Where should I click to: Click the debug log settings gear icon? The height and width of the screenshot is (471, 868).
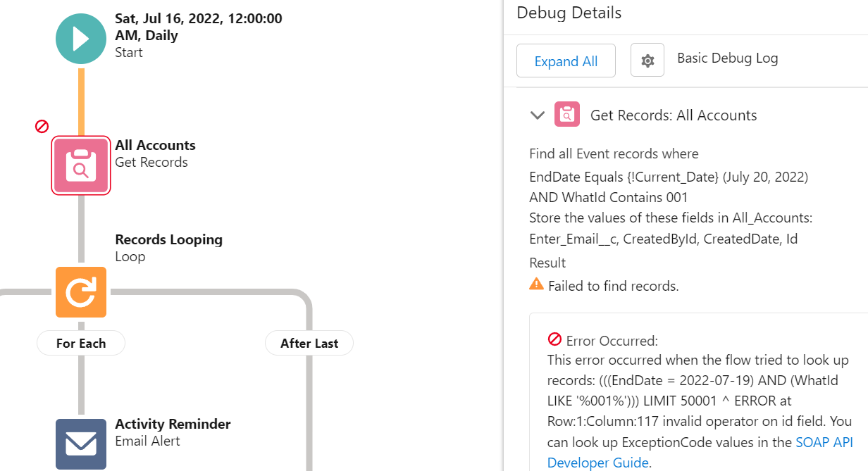pyautogui.click(x=647, y=61)
